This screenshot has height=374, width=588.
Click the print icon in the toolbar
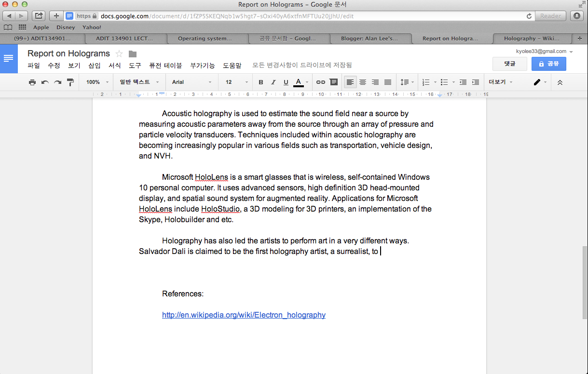coord(32,82)
